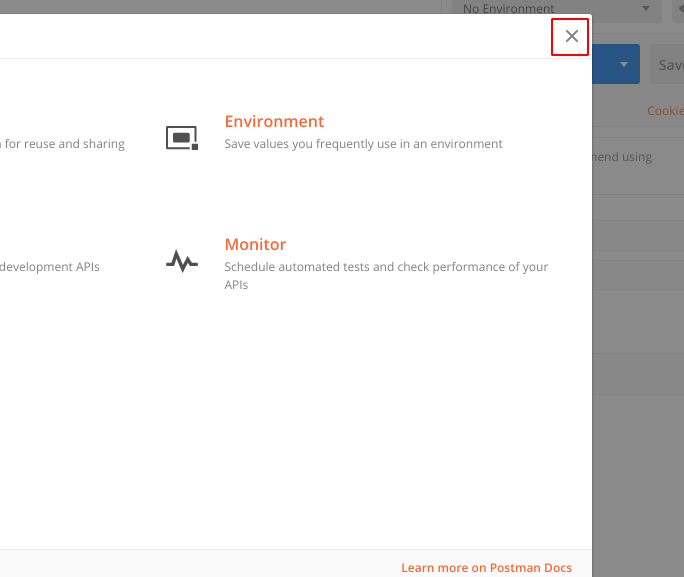Expand the No Environment dropdown

tap(550, 9)
